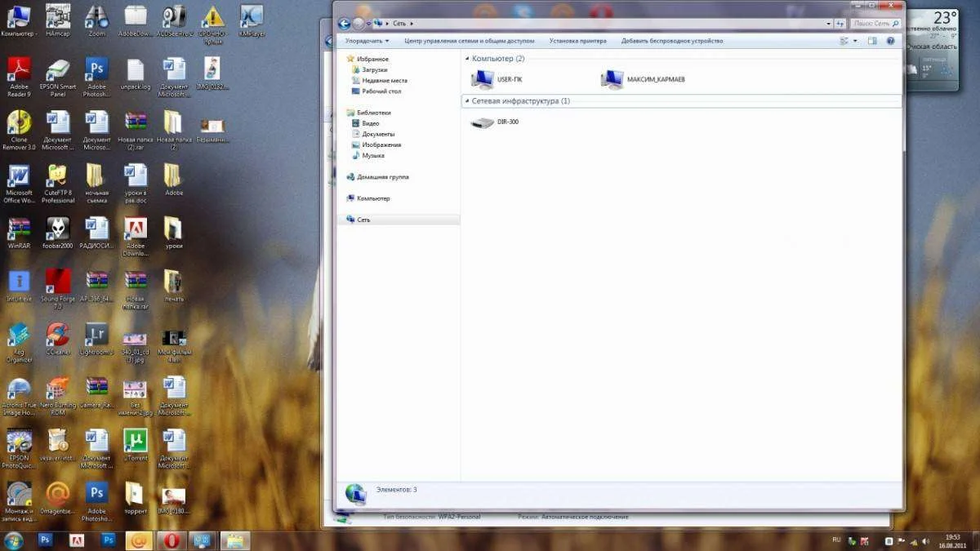Image resolution: width=980 pixels, height=551 pixels.
Task: Select the Nero Burning ROM desktop icon
Action: 57,396
